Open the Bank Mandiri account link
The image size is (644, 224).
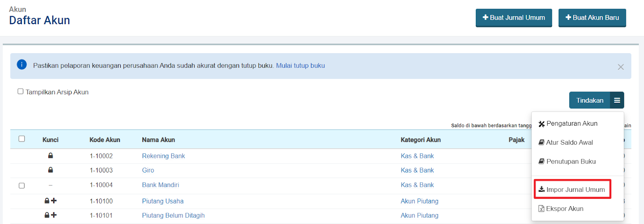tap(161, 185)
